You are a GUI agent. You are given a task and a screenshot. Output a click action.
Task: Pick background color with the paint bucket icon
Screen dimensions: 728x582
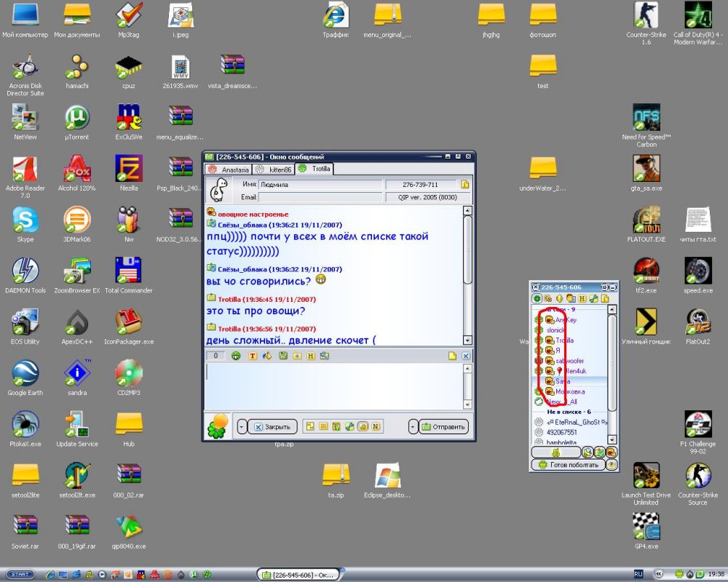click(x=267, y=356)
